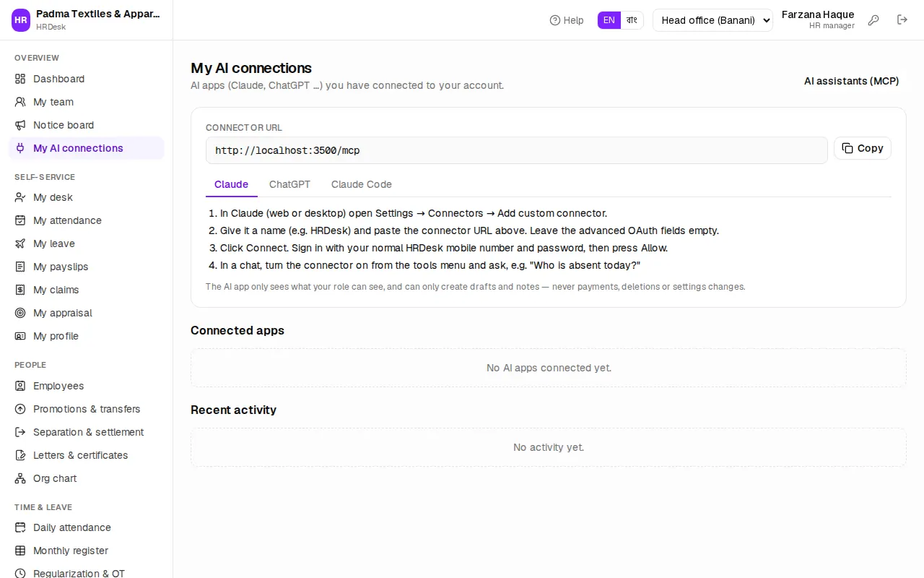This screenshot has height=578, width=924.
Task: Switch to the Claude Code tab
Action: coord(362,184)
